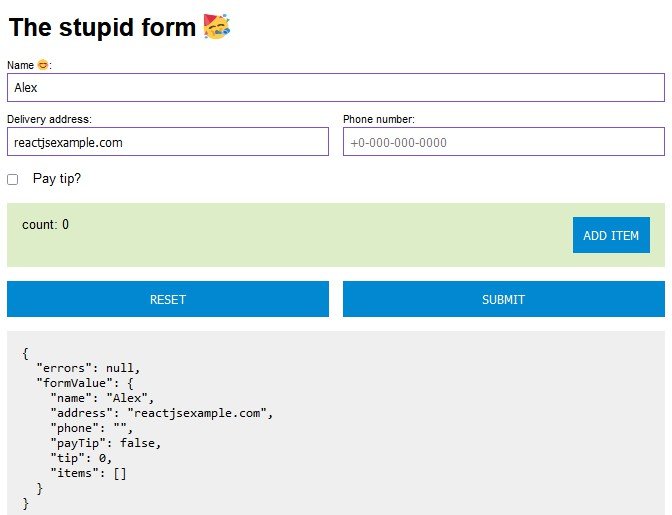Click the "items": [] JSON line
672x515 pixels.
tap(88, 473)
